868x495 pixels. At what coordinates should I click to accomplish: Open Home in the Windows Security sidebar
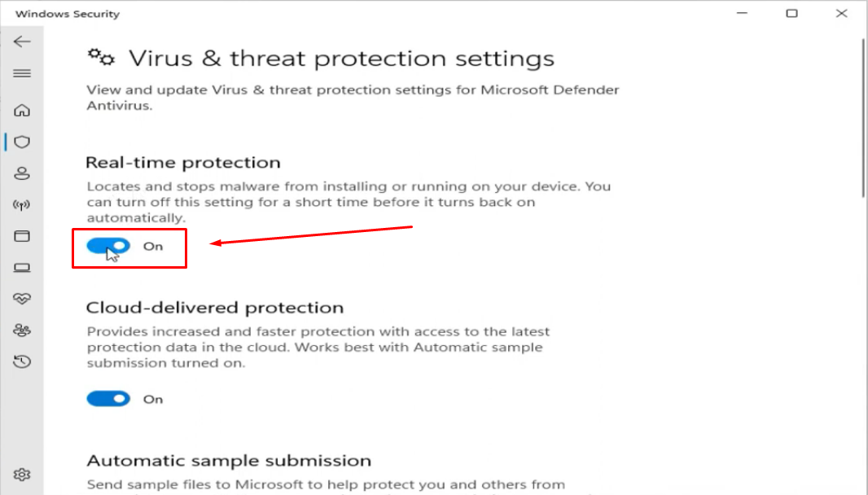(22, 110)
